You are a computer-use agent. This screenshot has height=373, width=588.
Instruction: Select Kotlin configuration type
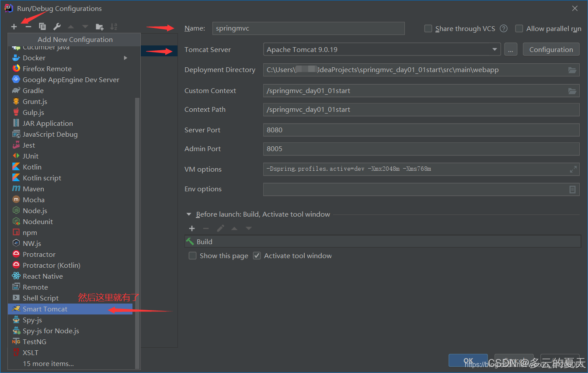coord(70,167)
